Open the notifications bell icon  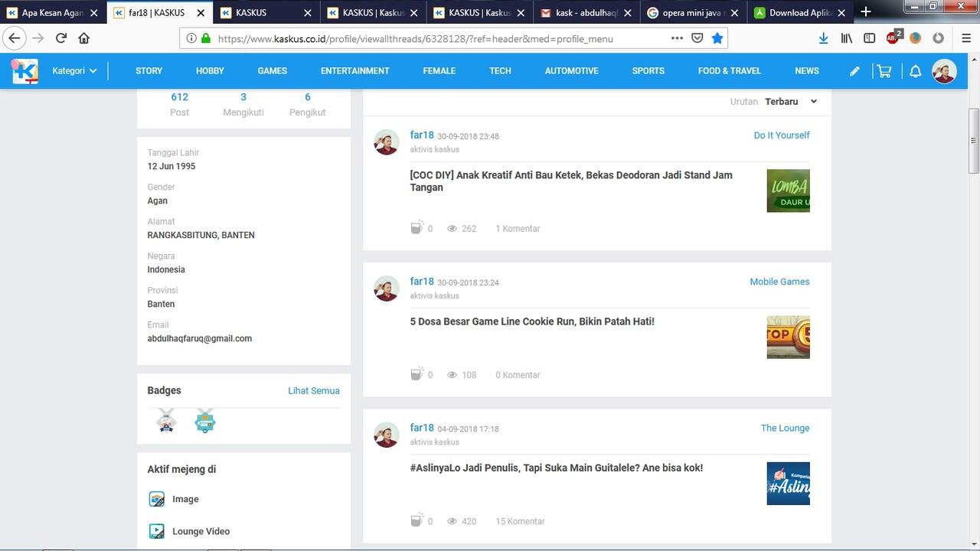[915, 71]
